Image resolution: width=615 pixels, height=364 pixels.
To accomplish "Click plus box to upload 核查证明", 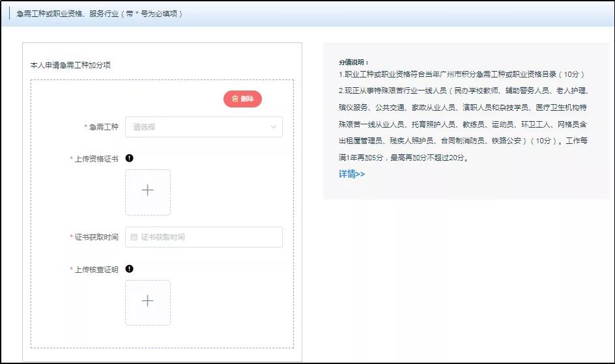I will (148, 303).
